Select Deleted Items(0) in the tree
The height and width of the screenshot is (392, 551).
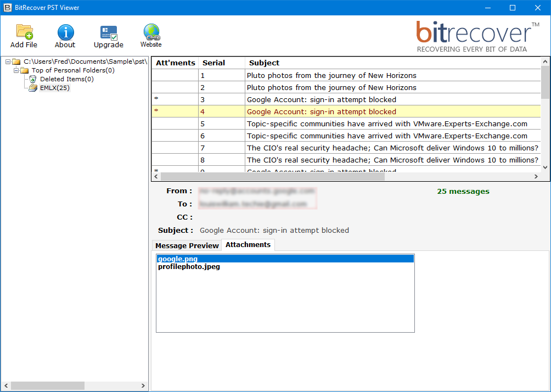(x=67, y=79)
